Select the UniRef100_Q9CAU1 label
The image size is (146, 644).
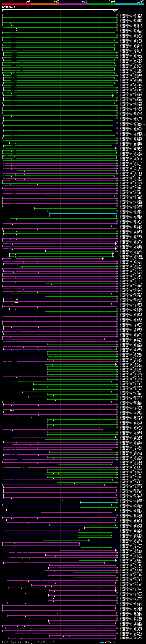[x=131, y=32]
